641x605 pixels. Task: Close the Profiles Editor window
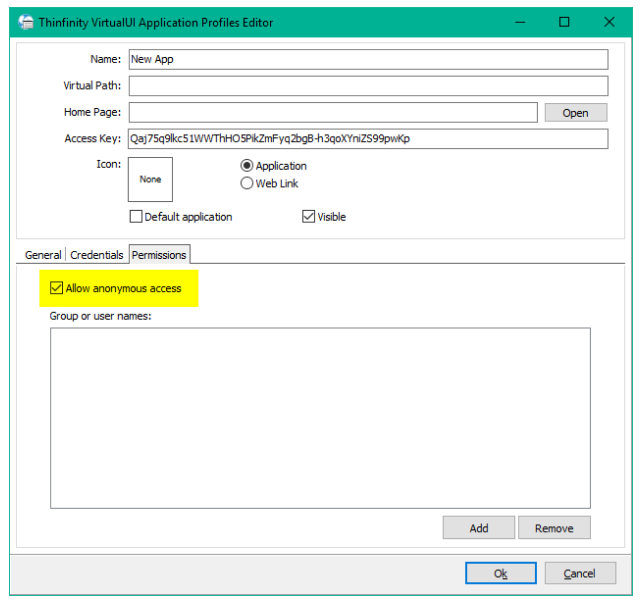pyautogui.click(x=609, y=22)
